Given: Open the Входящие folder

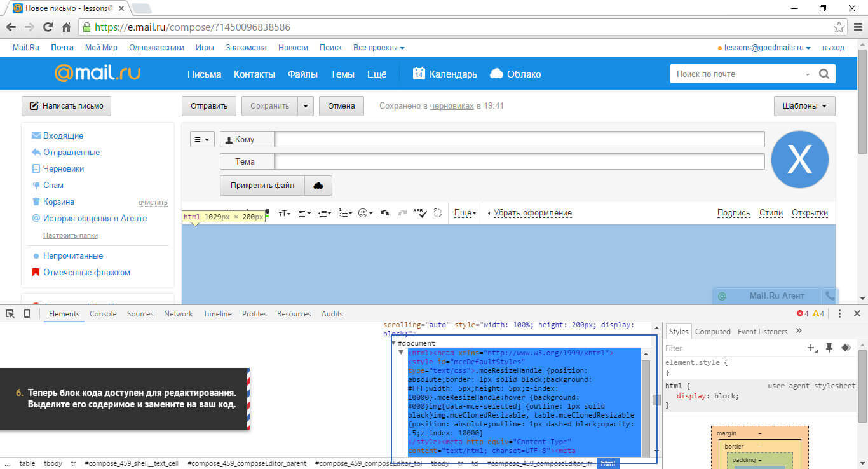Looking at the screenshot, I should pos(63,136).
